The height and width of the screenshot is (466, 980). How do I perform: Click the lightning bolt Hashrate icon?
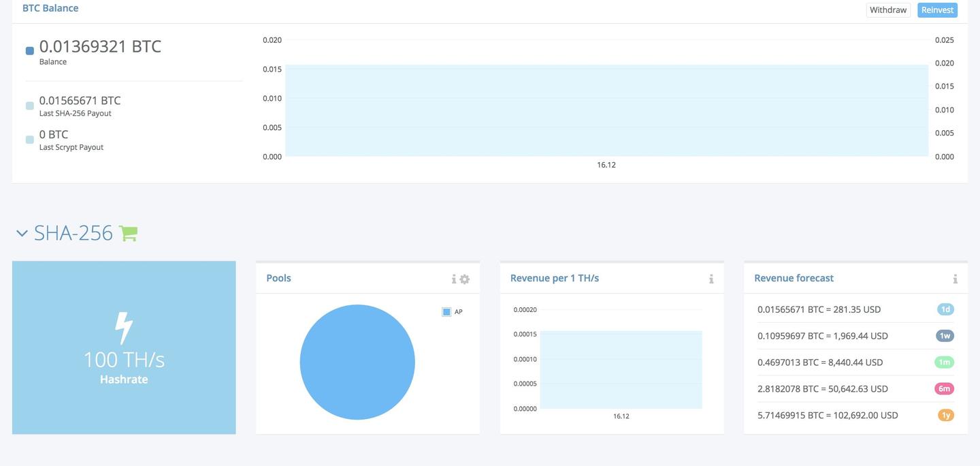point(124,328)
